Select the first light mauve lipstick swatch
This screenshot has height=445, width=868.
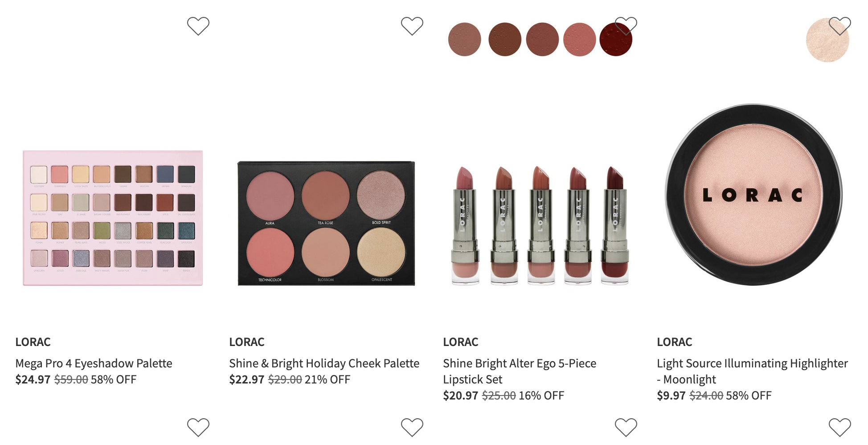click(465, 39)
